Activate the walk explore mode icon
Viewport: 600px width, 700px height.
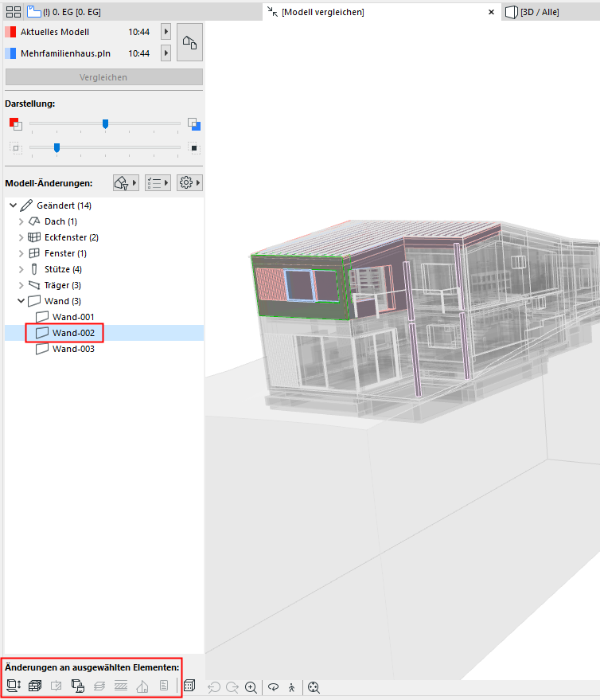[x=292, y=687]
